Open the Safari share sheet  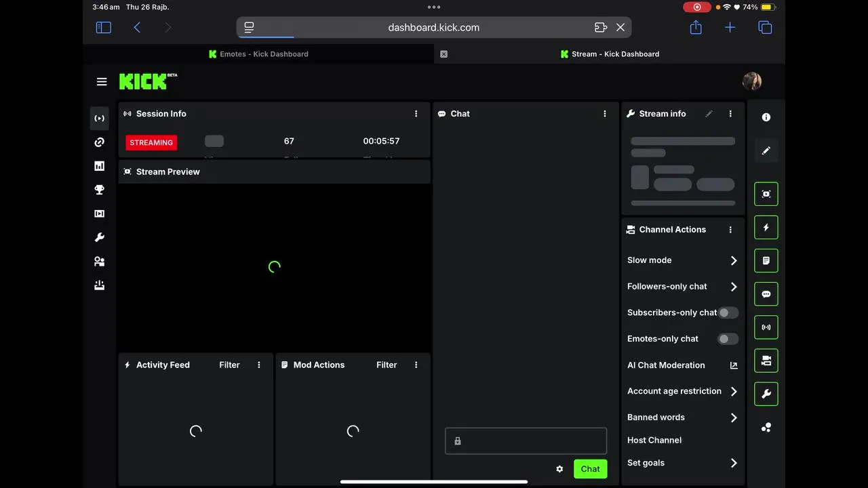(696, 27)
